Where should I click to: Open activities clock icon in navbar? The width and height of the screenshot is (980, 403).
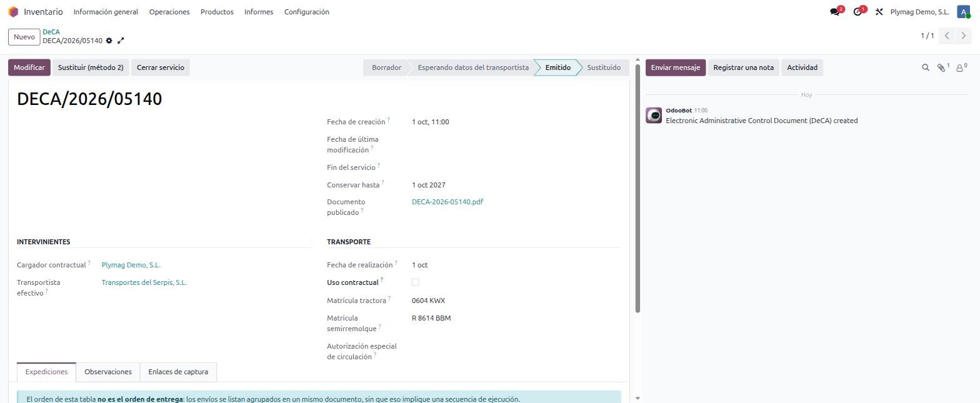click(x=859, y=11)
